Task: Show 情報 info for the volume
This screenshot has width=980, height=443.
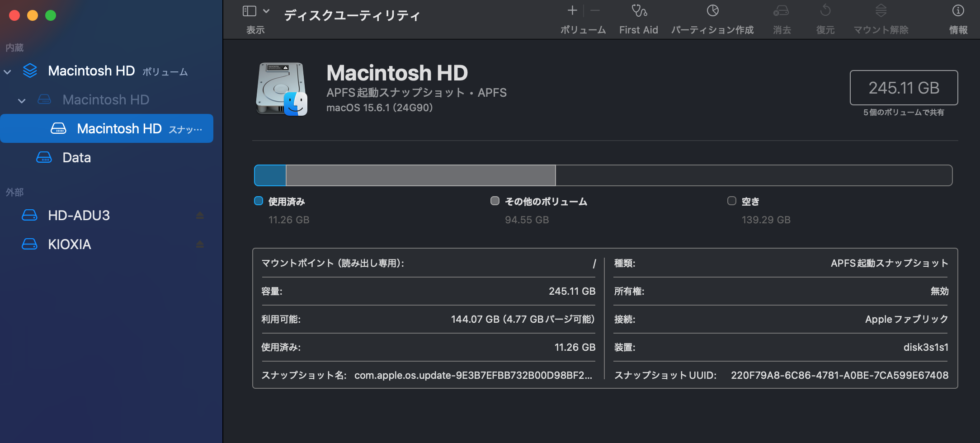Action: (x=958, y=10)
